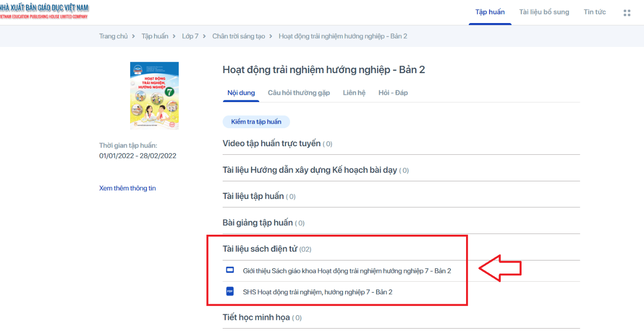Click last breadcrumb Hoạt động trải nghiệm hướng nghiệp - Bản 2
Screen dimensions: 644x334
pos(343,36)
